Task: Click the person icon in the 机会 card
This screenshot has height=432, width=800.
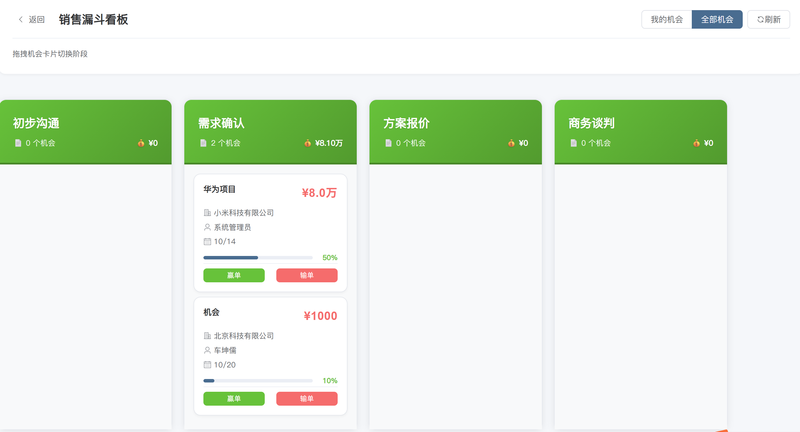Action: pyautogui.click(x=207, y=350)
